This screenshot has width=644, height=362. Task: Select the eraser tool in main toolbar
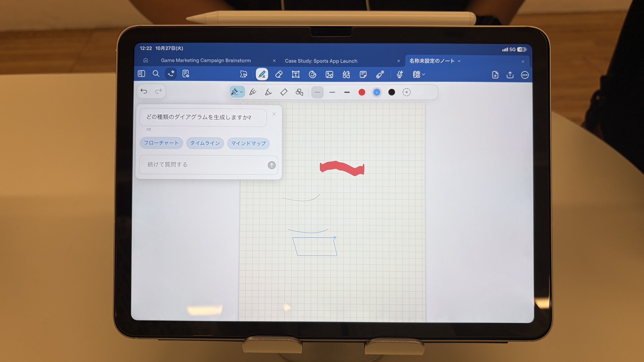(279, 74)
